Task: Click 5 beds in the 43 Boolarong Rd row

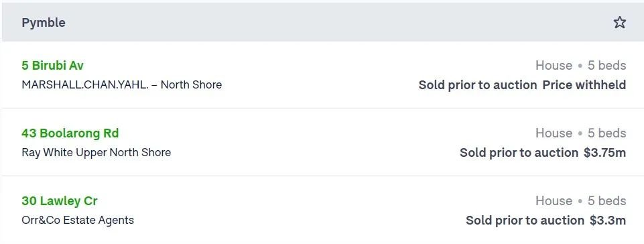Action: click(606, 133)
